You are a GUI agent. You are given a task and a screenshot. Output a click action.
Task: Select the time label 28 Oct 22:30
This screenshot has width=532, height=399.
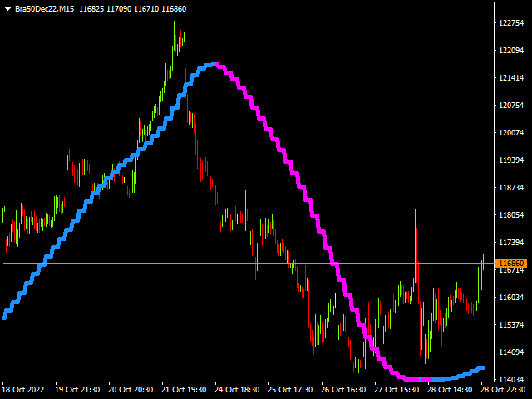click(x=503, y=390)
